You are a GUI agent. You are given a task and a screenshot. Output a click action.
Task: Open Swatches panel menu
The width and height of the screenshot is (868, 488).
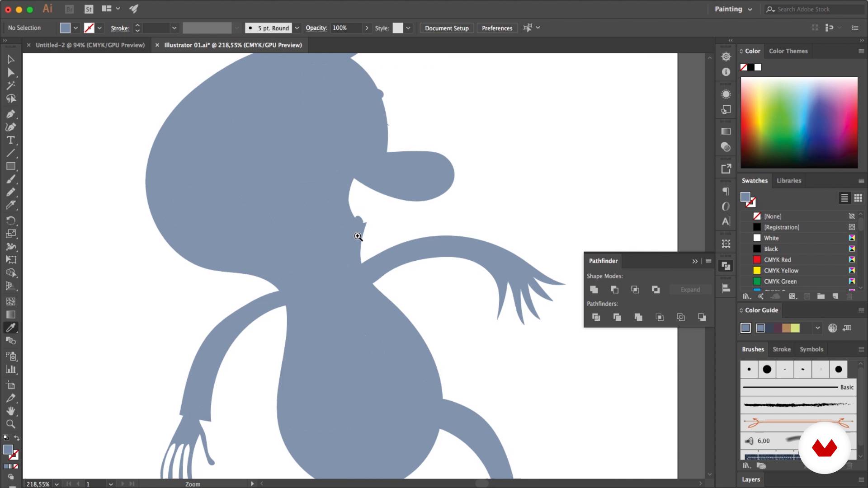861,181
